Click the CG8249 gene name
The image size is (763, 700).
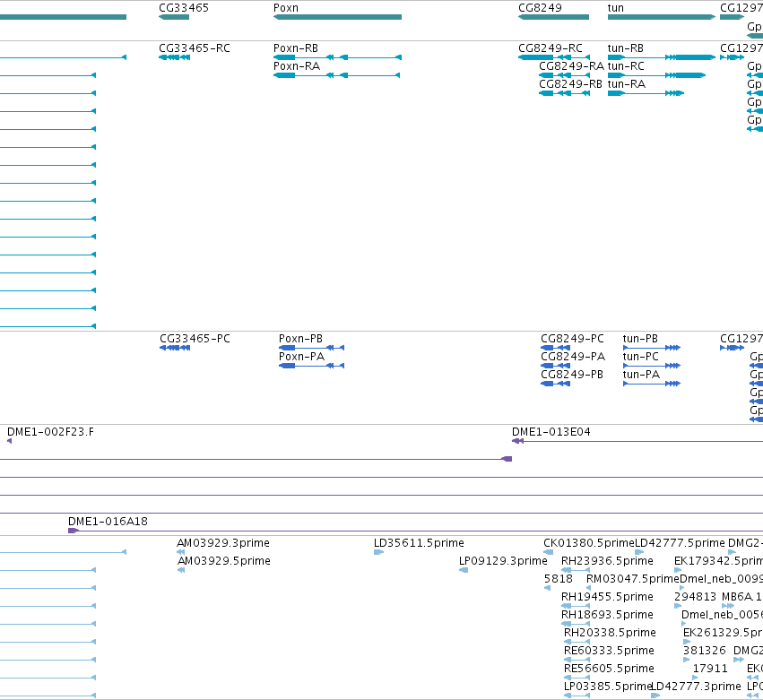[x=540, y=8]
